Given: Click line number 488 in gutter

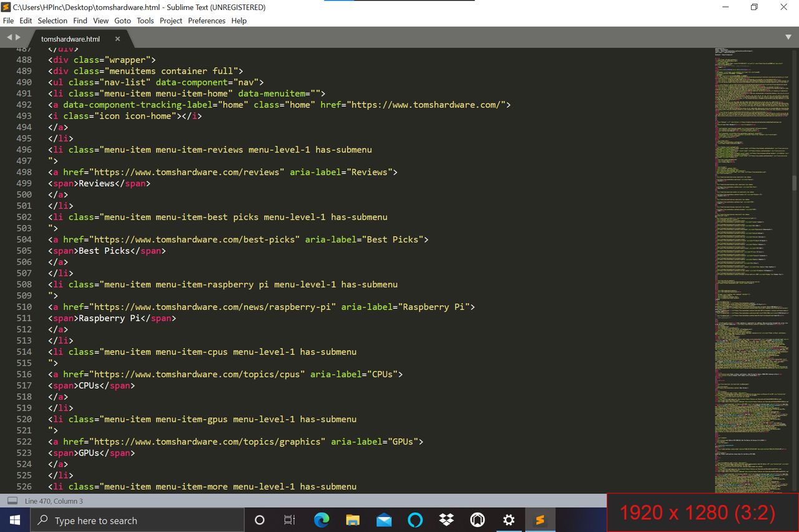Looking at the screenshot, I should (24, 60).
